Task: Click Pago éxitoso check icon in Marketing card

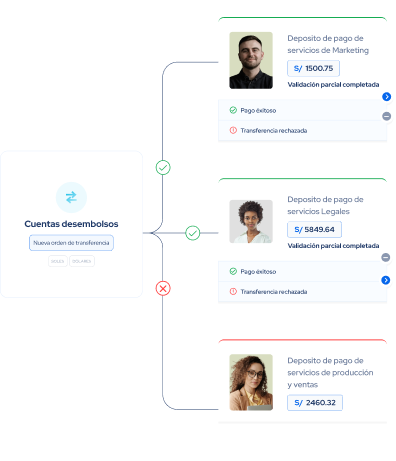Action: pos(233,110)
